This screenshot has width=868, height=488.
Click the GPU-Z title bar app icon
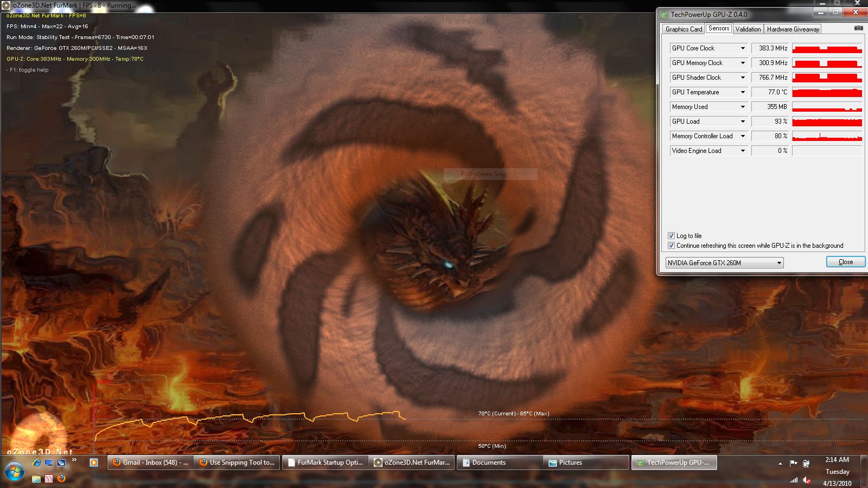click(664, 15)
